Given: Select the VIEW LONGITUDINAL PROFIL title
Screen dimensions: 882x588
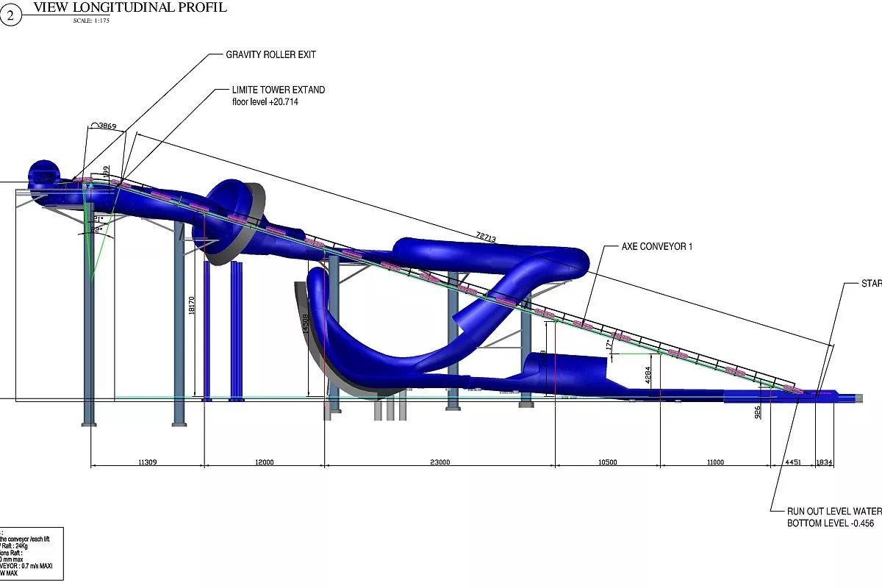Looking at the screenshot, I should pyautogui.click(x=130, y=7).
